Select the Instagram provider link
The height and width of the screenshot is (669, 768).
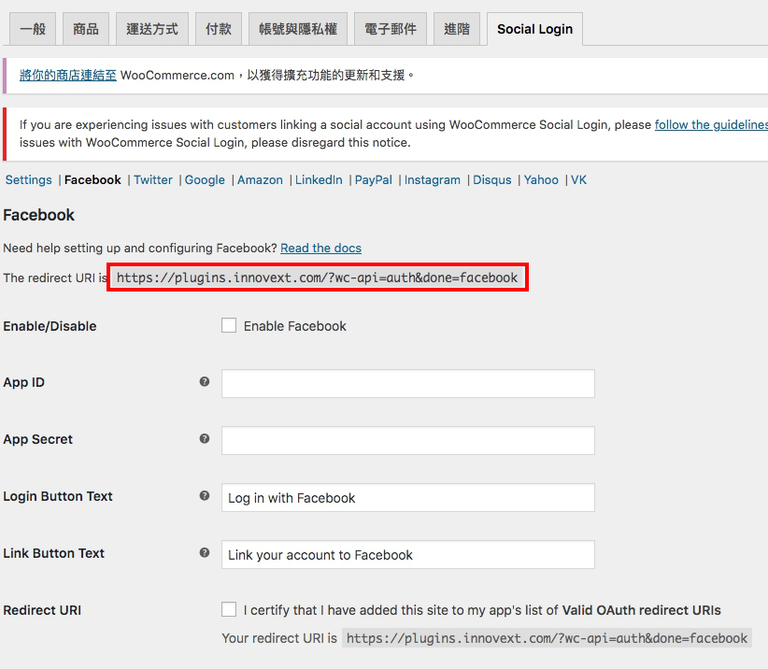click(432, 180)
